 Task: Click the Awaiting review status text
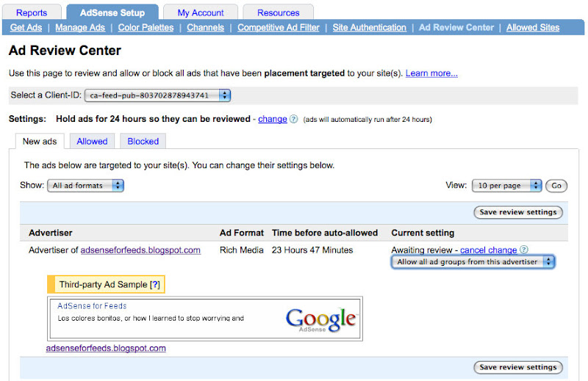422,250
